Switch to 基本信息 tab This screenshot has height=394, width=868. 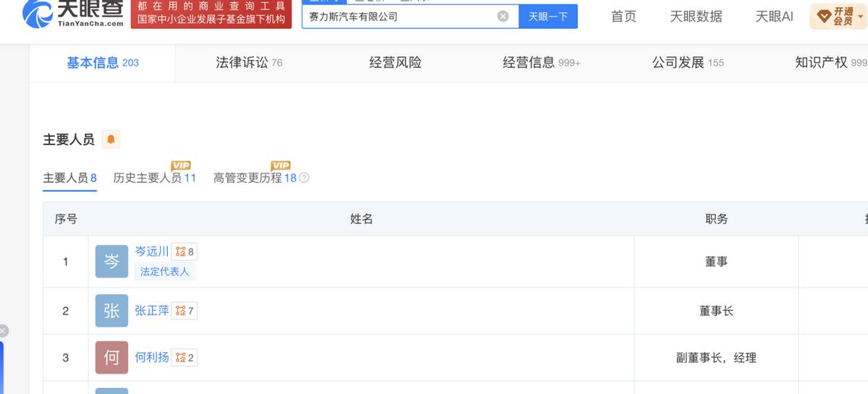click(103, 63)
